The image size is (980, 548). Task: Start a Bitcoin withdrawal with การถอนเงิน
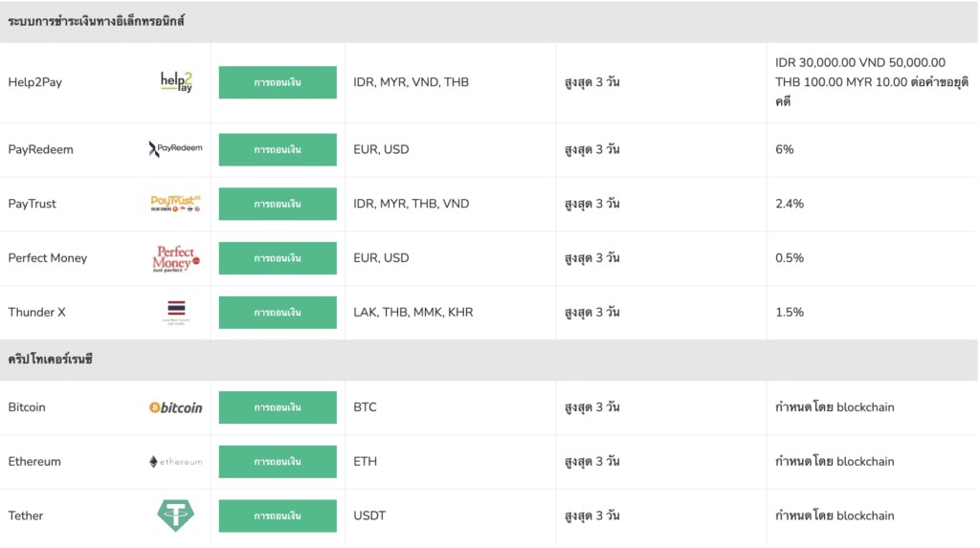[278, 407]
